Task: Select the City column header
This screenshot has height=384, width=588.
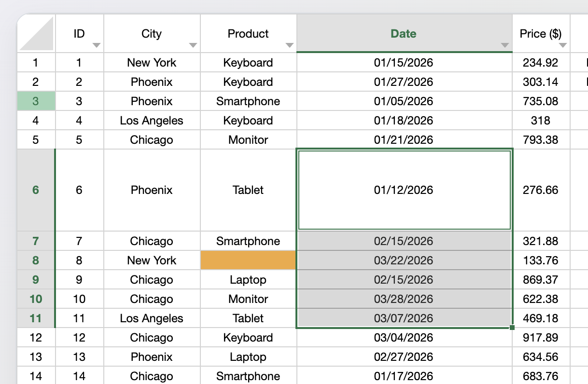Action: pyautogui.click(x=151, y=33)
